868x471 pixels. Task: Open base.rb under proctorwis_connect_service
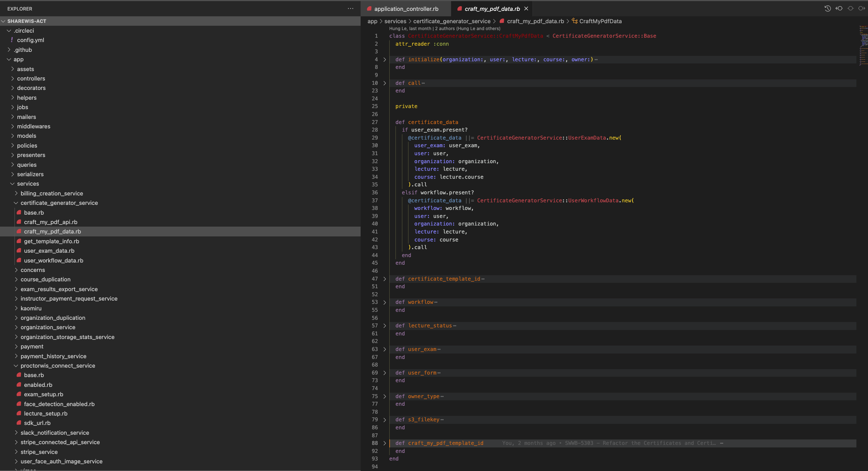(x=180, y=375)
